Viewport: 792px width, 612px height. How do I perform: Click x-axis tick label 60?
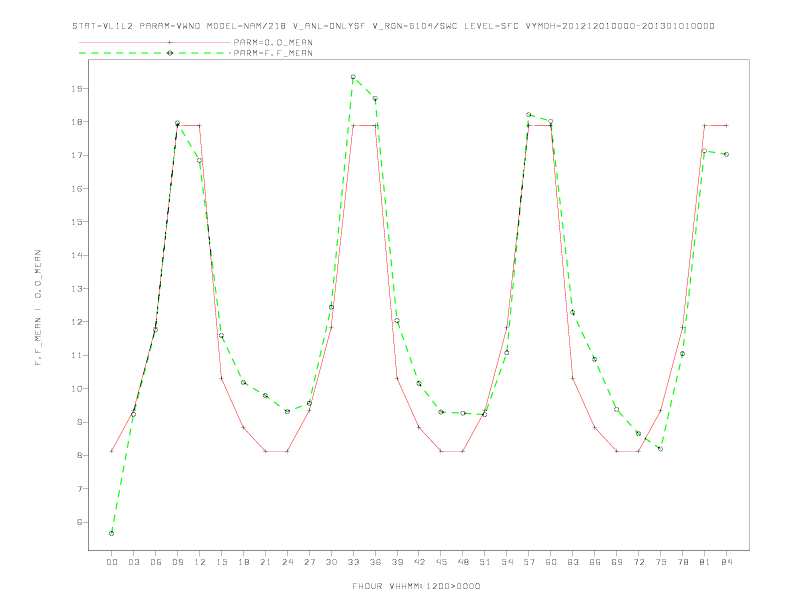point(551,562)
